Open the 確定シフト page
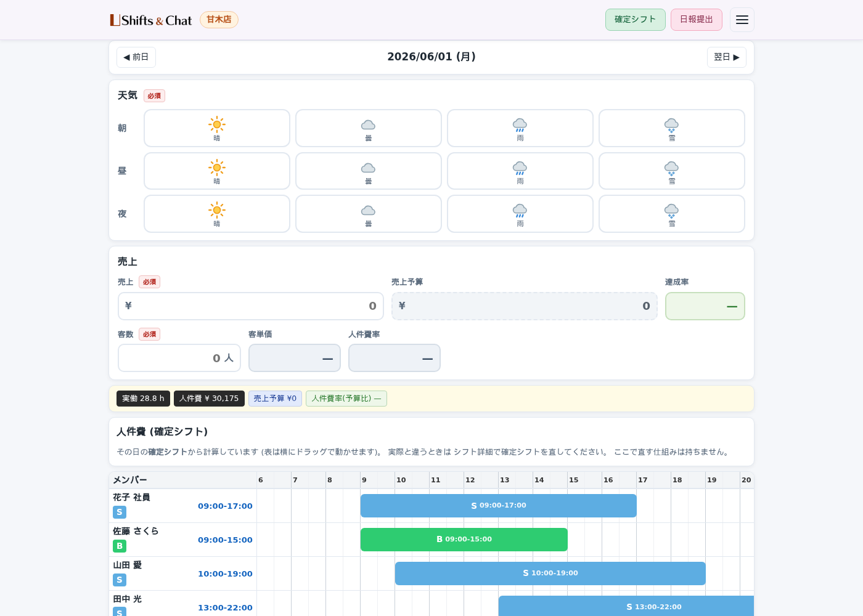863x616 pixels. 636,20
